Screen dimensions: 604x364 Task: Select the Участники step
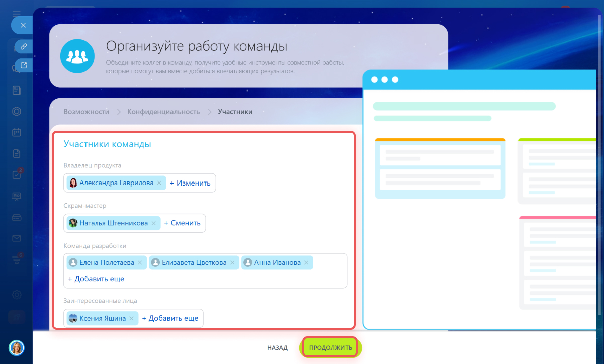(x=235, y=112)
